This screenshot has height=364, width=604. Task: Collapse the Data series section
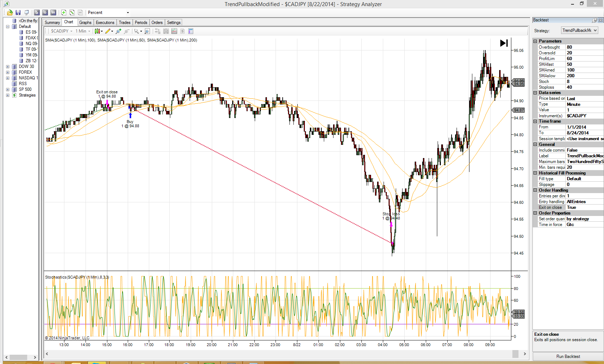535,93
